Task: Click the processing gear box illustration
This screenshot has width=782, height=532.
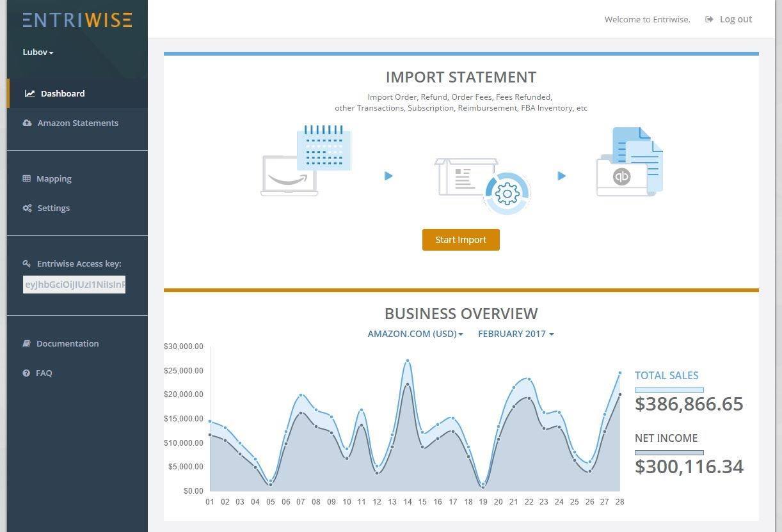Action: click(483, 185)
